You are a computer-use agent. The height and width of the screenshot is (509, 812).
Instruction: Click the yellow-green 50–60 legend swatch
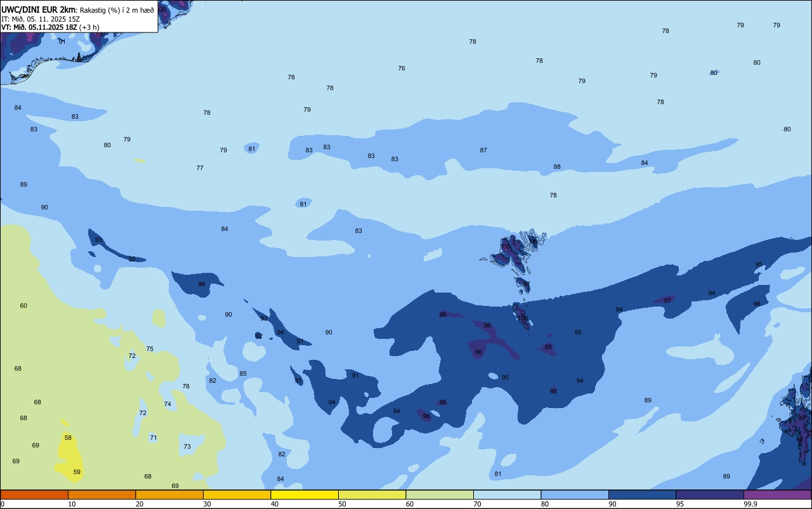[372, 494]
